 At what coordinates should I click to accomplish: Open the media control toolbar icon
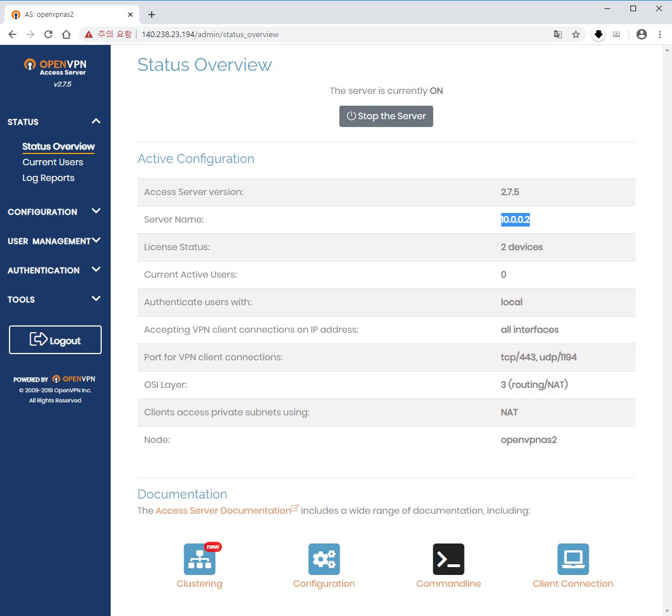click(x=616, y=34)
